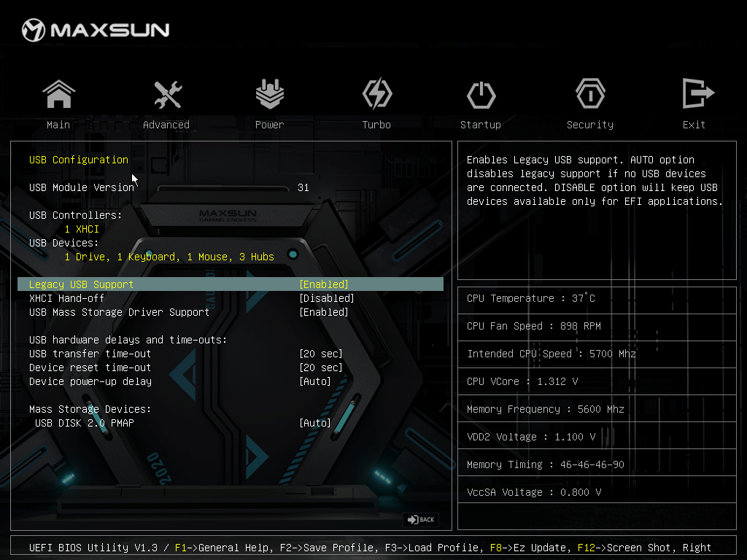Switch to the Main tab label
Viewport: 747px width, 560px height.
click(x=58, y=125)
